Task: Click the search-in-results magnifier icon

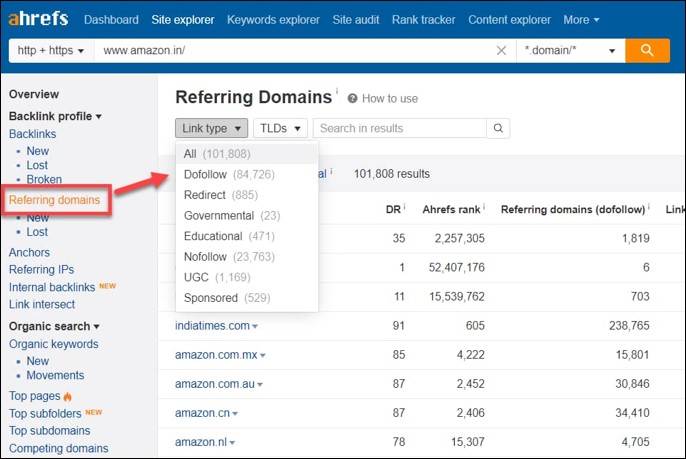Action: [498, 128]
